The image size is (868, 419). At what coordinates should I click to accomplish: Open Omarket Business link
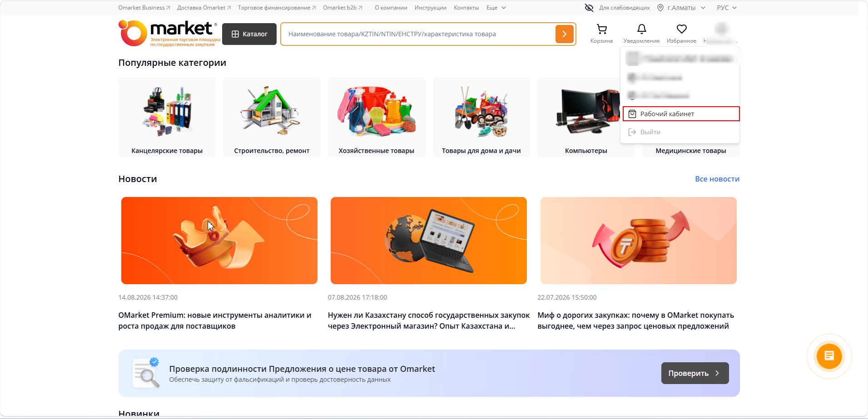144,8
